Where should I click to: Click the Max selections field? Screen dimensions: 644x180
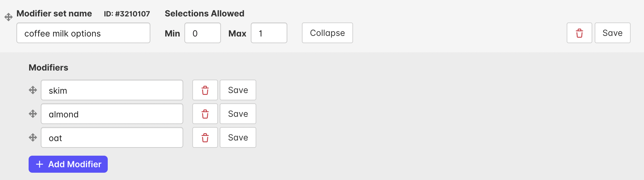(269, 33)
